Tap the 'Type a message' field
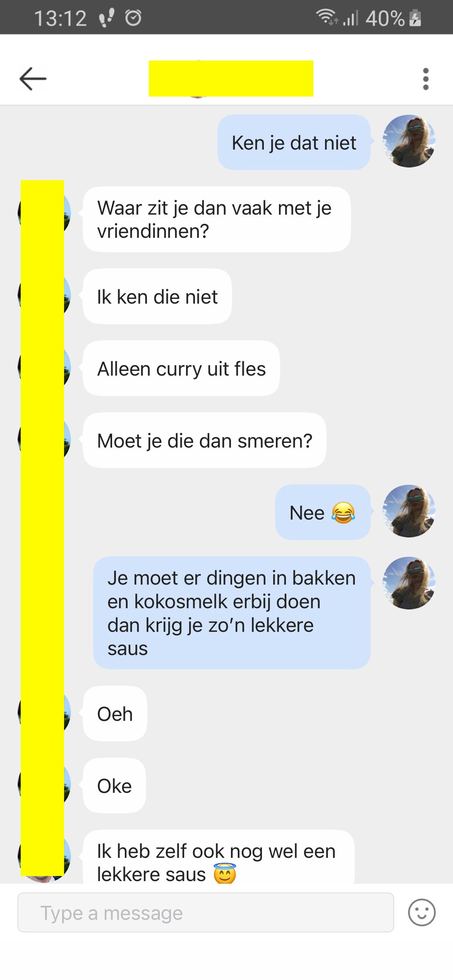This screenshot has width=453, height=980. (x=206, y=912)
